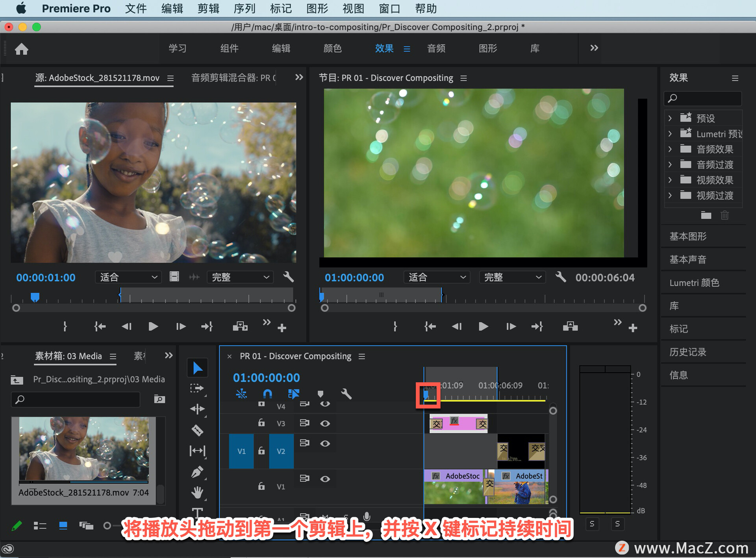The height and width of the screenshot is (558, 756).
Task: Open the 序列 menu
Action: 245,8
